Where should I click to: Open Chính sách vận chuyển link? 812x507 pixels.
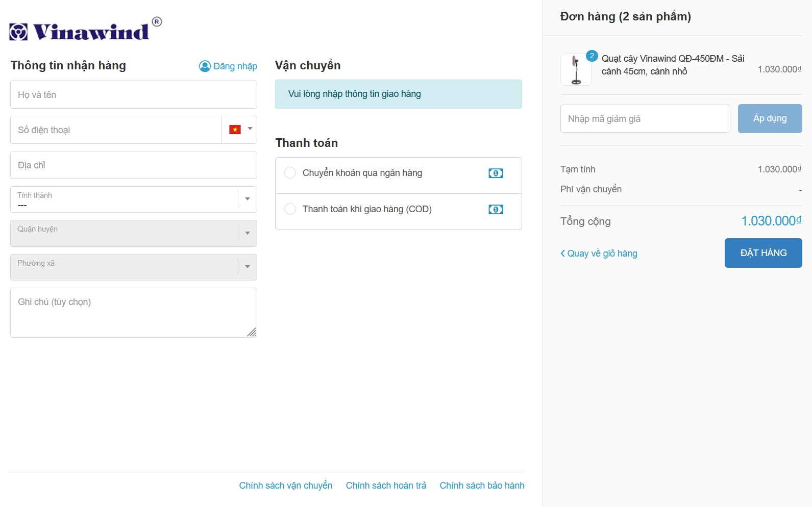(x=286, y=486)
